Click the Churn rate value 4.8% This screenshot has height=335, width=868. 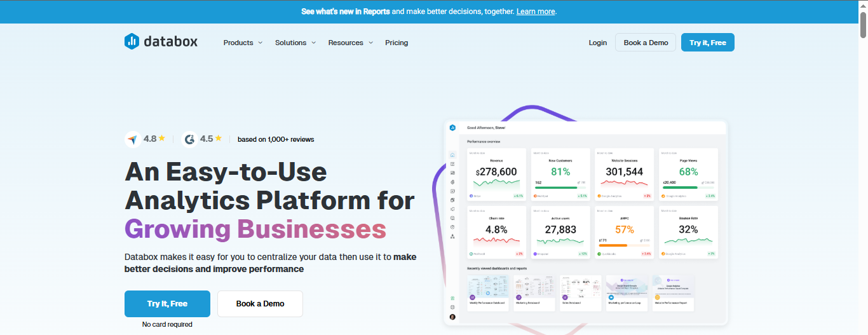pos(496,229)
